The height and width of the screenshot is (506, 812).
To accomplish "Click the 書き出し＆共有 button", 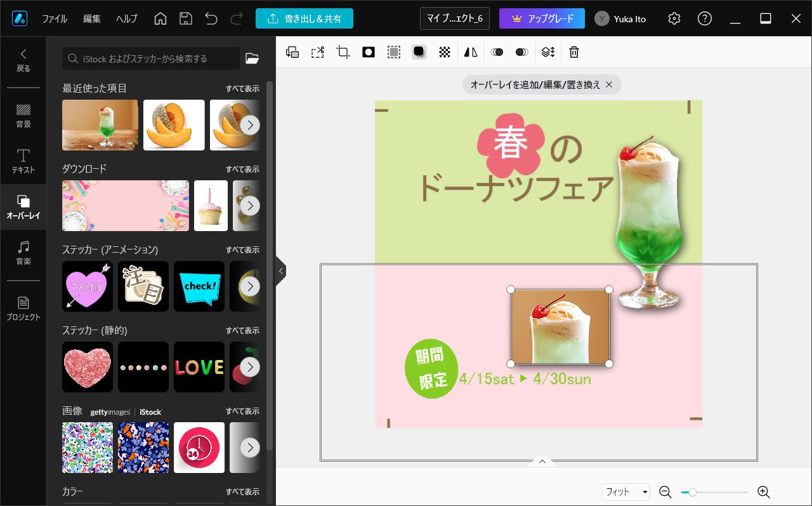I will (x=304, y=18).
